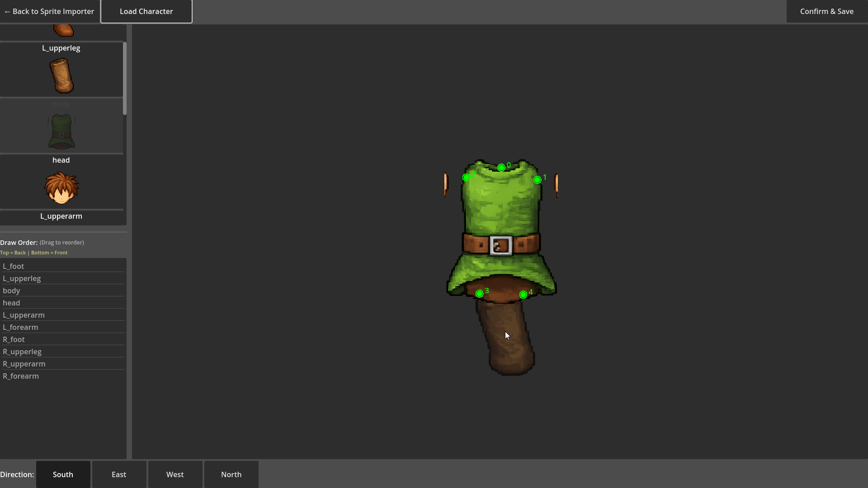Select the head sprite with orange hair
Screen dimensions: 868x488
tap(61, 188)
